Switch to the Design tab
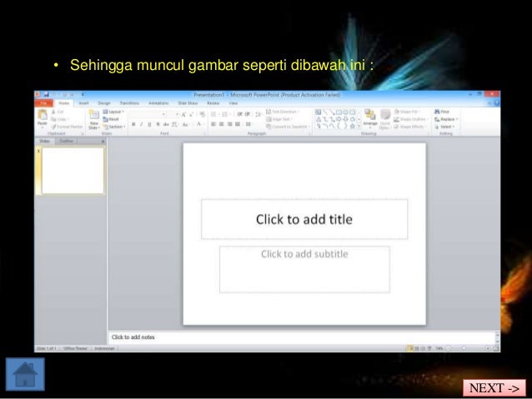532x399 pixels. pos(104,103)
